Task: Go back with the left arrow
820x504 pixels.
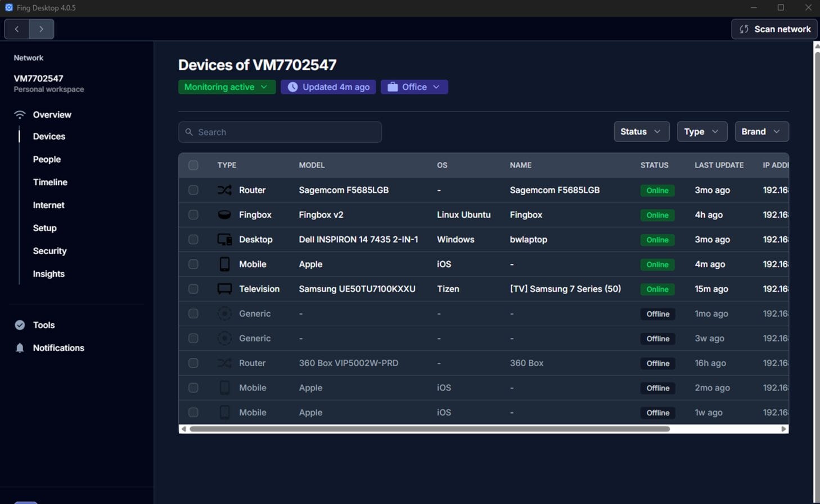Action: (x=17, y=29)
